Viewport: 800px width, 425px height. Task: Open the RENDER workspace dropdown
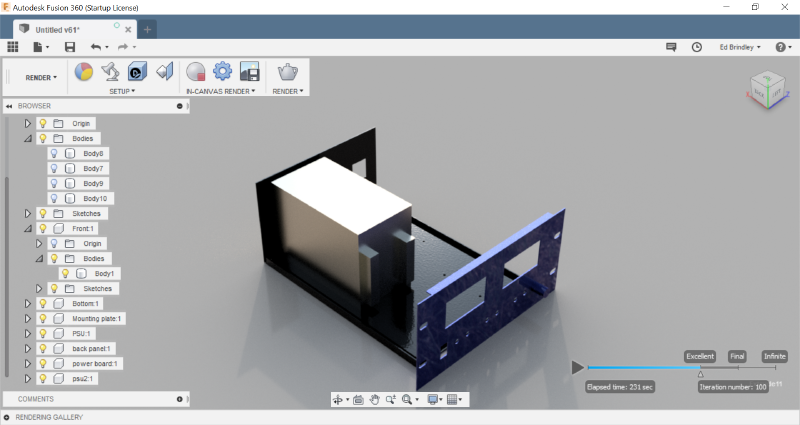click(x=41, y=77)
